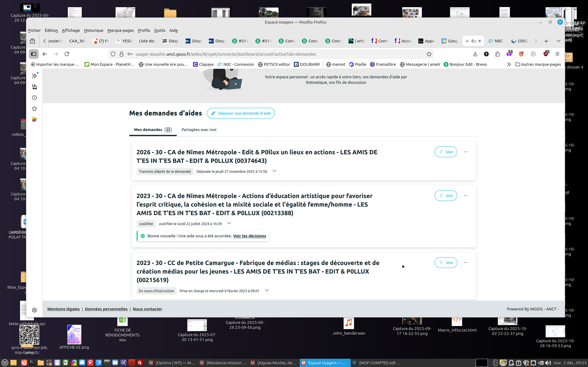The width and height of the screenshot is (588, 367).
Task: Open the Firefox downloads icon
Action: coord(475,54)
